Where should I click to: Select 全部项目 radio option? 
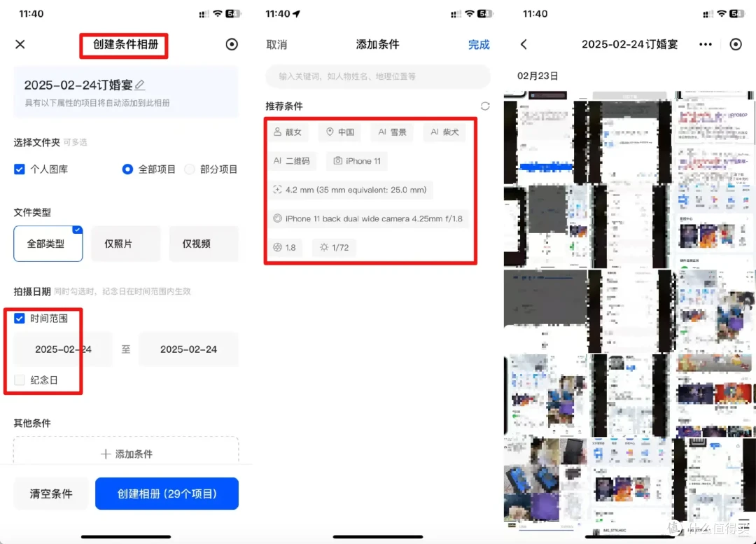[127, 169]
